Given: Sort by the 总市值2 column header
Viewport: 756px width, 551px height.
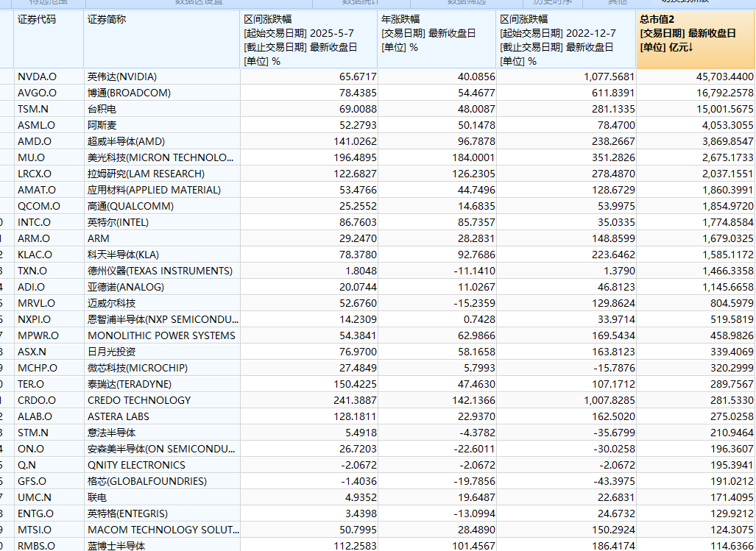Looking at the screenshot, I should tap(695, 40).
